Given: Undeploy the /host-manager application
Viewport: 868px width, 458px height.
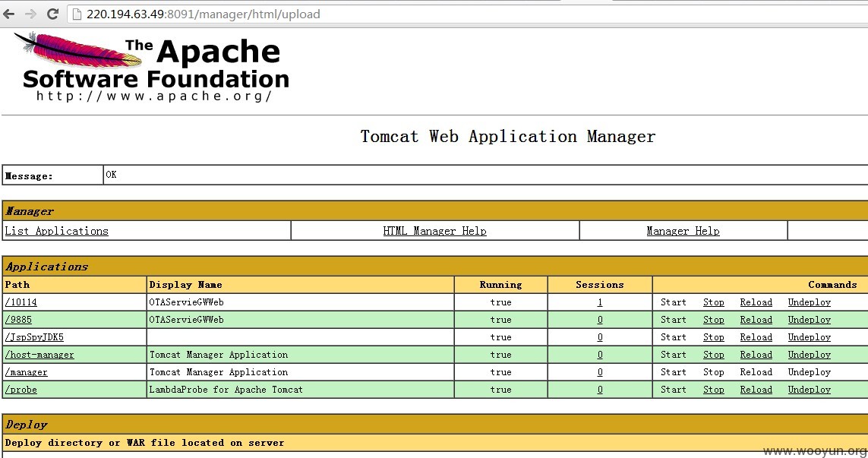Looking at the screenshot, I should 810,355.
